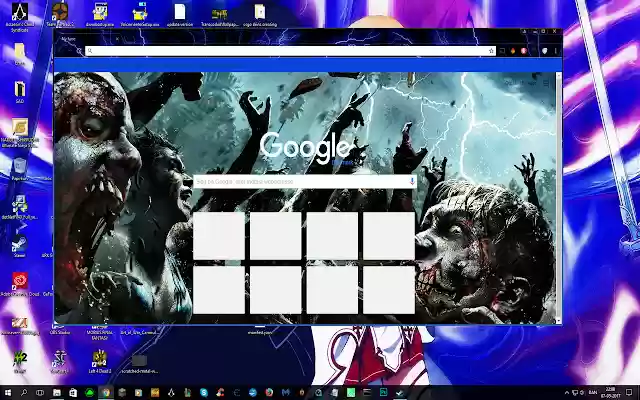Screen dimensions: 640x400
Task: Open the Killing Floor 2 desktop shortcut
Action: pos(20,361)
